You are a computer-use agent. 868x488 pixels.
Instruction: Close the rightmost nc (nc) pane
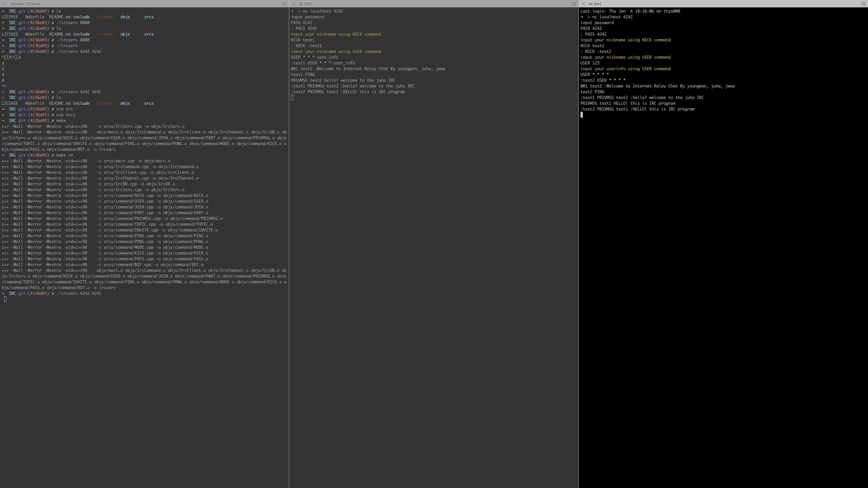coord(583,4)
